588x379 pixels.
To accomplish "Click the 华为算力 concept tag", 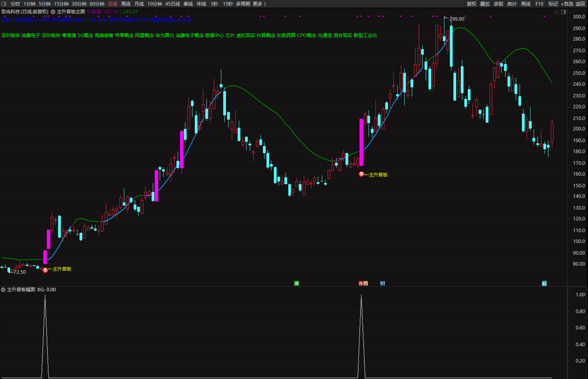I will point(165,35).
